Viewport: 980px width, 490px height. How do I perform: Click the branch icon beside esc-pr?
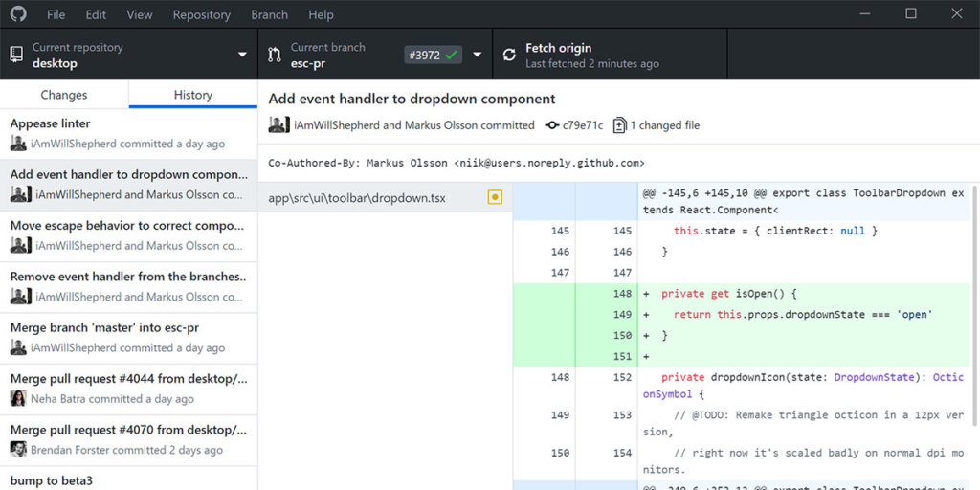click(x=275, y=56)
